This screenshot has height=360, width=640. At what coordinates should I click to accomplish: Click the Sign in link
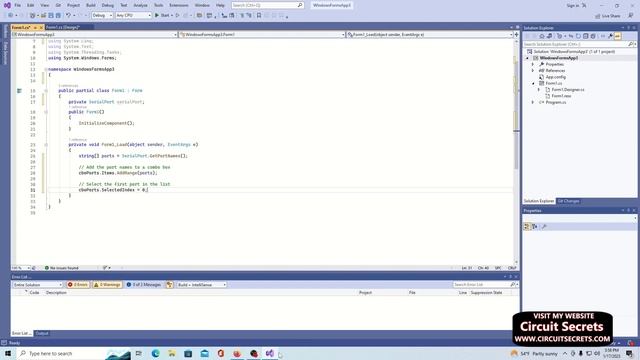coord(573,6)
